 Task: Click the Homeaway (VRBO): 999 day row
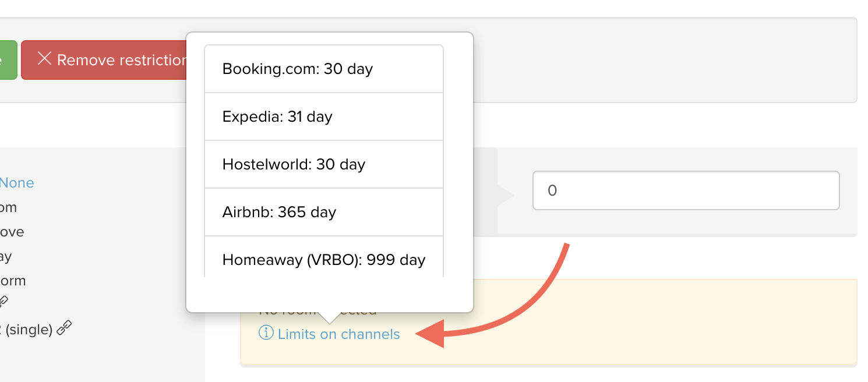323,259
